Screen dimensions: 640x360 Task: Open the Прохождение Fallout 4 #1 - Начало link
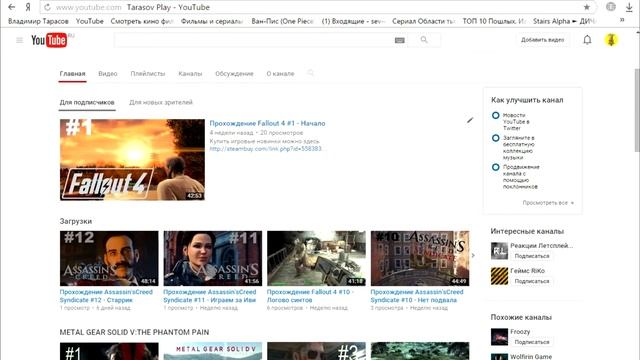267,123
